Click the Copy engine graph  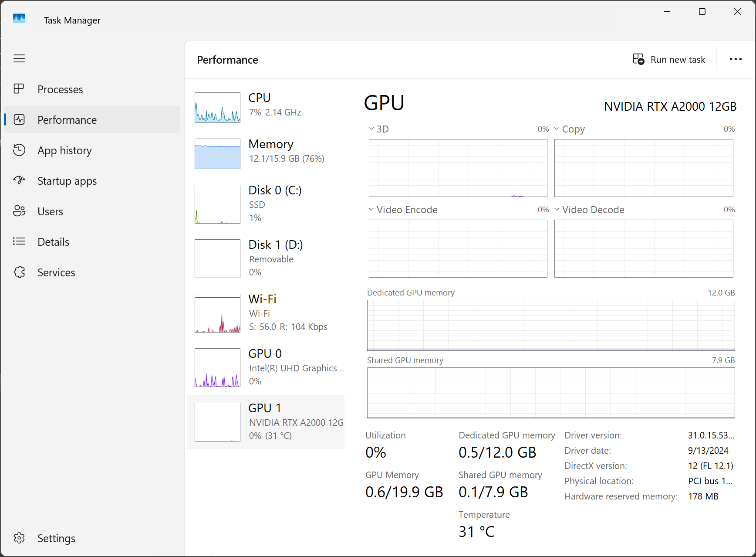(644, 168)
